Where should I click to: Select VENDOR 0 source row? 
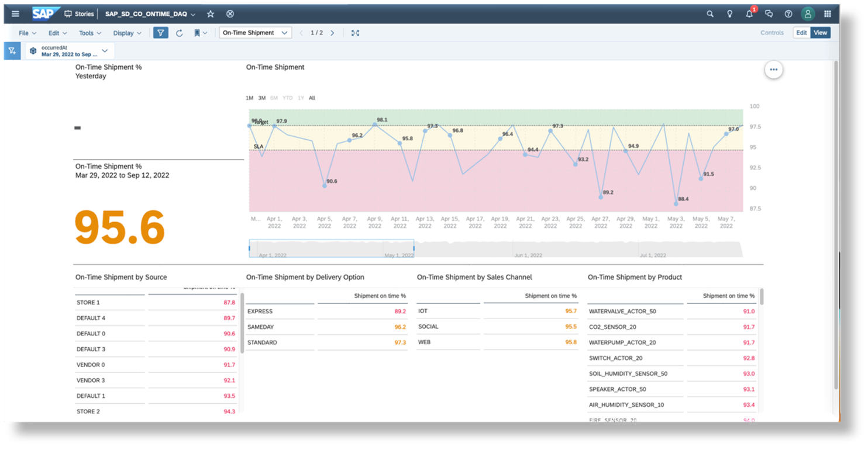click(156, 365)
